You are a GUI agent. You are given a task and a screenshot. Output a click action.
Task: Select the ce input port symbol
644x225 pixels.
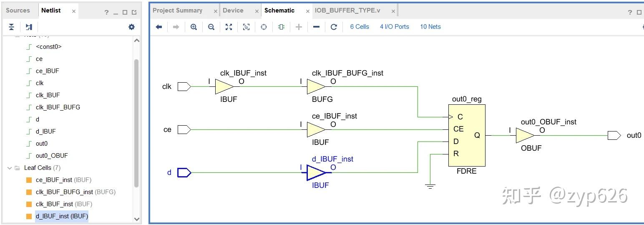coord(184,129)
